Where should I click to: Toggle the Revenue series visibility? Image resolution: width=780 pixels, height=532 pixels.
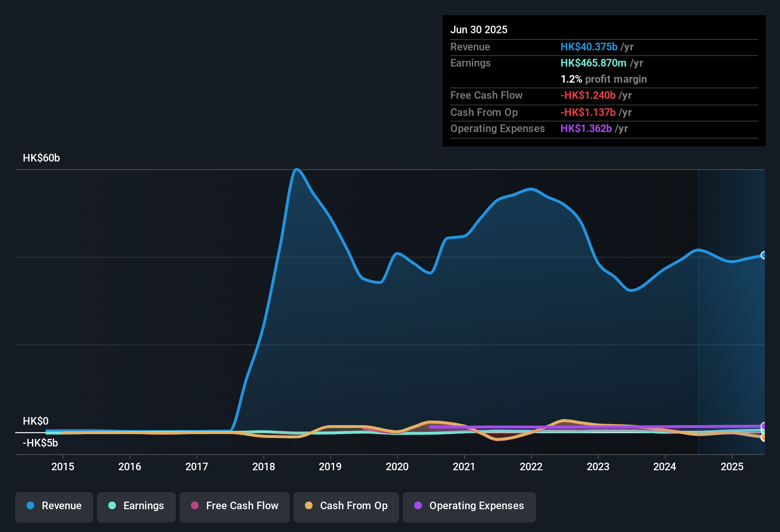[54, 506]
